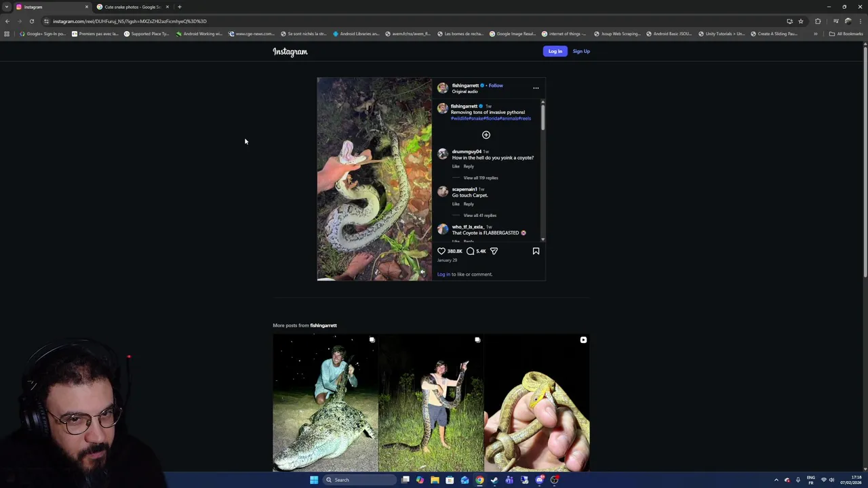
Task: Load more comments with the plus circle
Action: tap(486, 135)
